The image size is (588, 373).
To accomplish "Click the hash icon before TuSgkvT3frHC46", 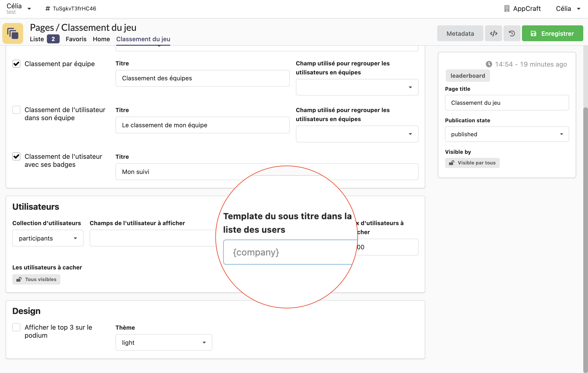I will (x=48, y=9).
